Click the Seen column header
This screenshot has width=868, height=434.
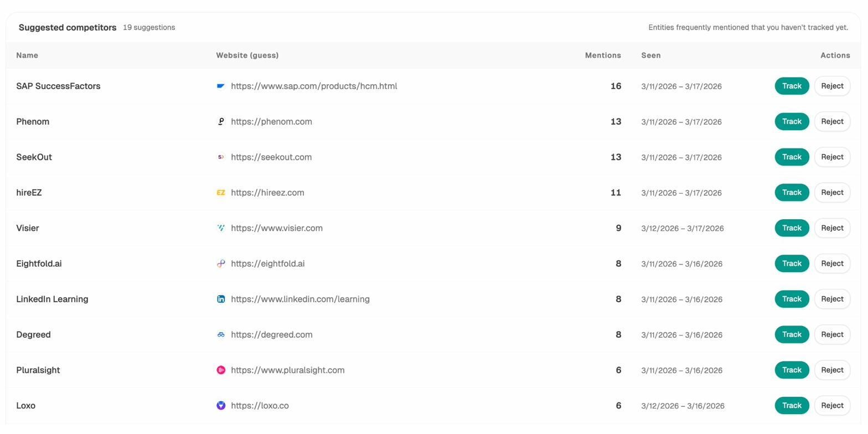point(651,55)
